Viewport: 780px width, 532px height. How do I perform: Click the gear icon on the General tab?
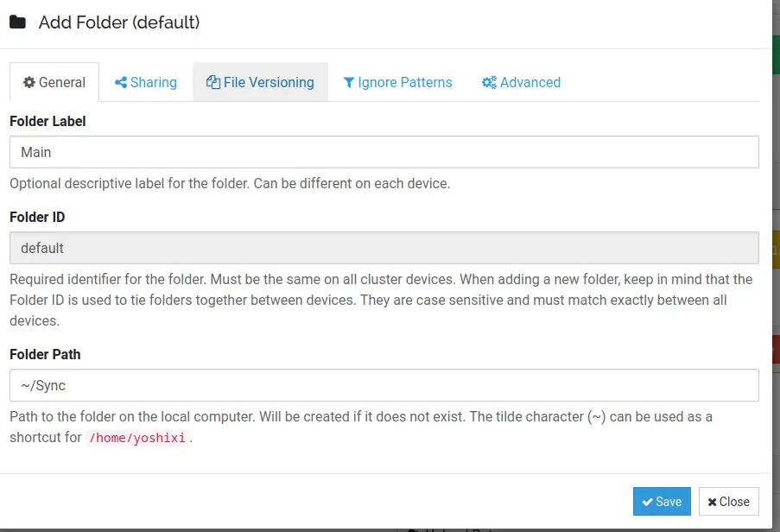[29, 83]
